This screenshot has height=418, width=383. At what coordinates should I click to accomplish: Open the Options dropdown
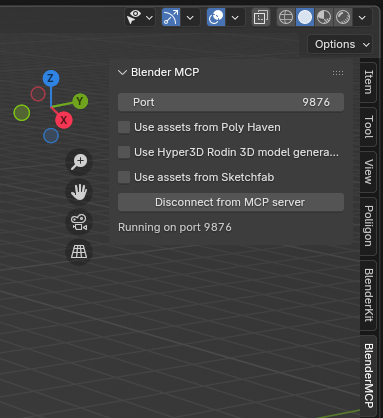(340, 44)
